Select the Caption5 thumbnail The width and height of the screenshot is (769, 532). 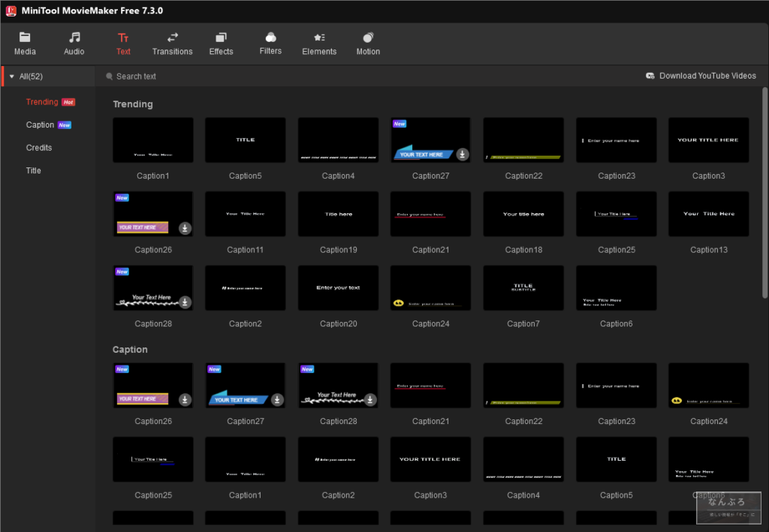246,140
